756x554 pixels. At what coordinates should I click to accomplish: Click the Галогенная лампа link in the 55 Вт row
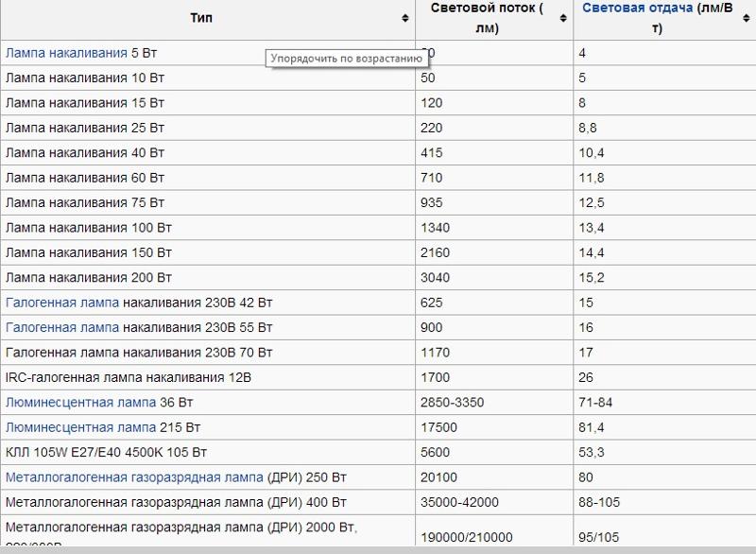coord(62,327)
